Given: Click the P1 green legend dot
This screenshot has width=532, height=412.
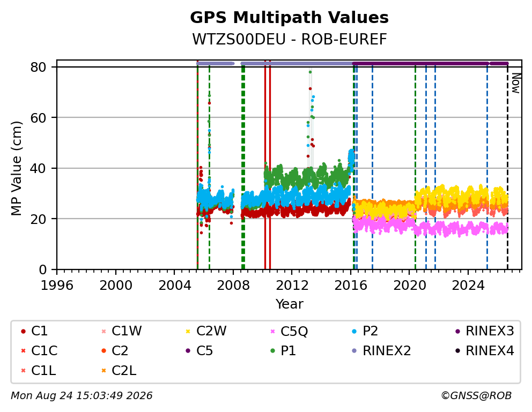Looking at the screenshot, I should click(x=272, y=351).
